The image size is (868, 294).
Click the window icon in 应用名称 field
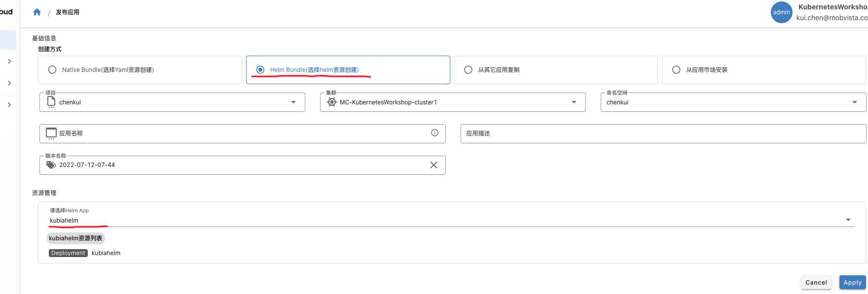[51, 133]
